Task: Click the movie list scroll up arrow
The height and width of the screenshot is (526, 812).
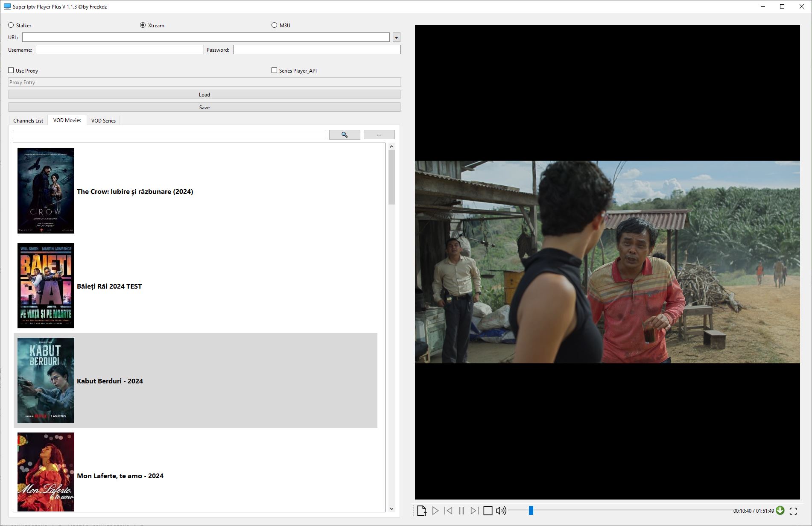Action: point(392,146)
